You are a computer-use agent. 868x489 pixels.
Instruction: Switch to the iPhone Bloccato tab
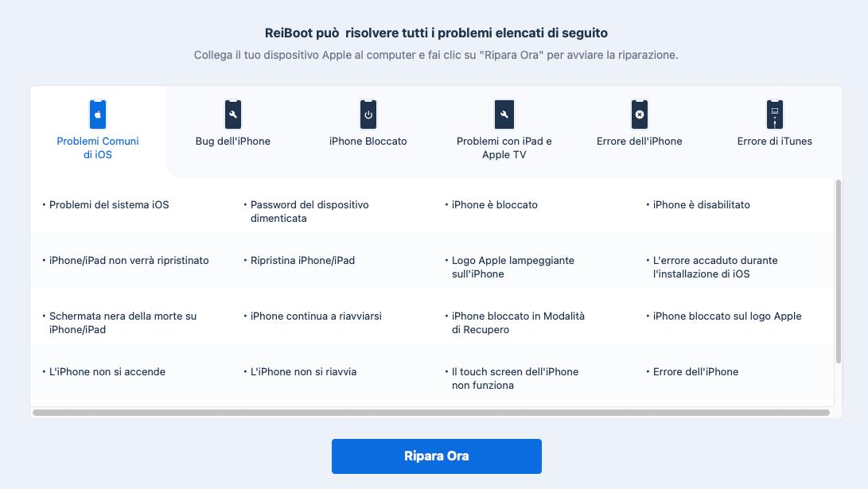[x=368, y=142]
